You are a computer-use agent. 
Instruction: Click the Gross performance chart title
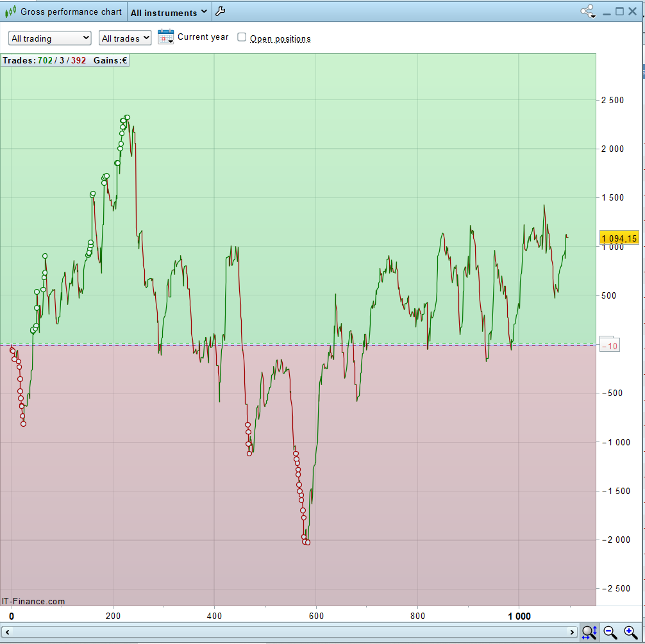click(x=71, y=12)
